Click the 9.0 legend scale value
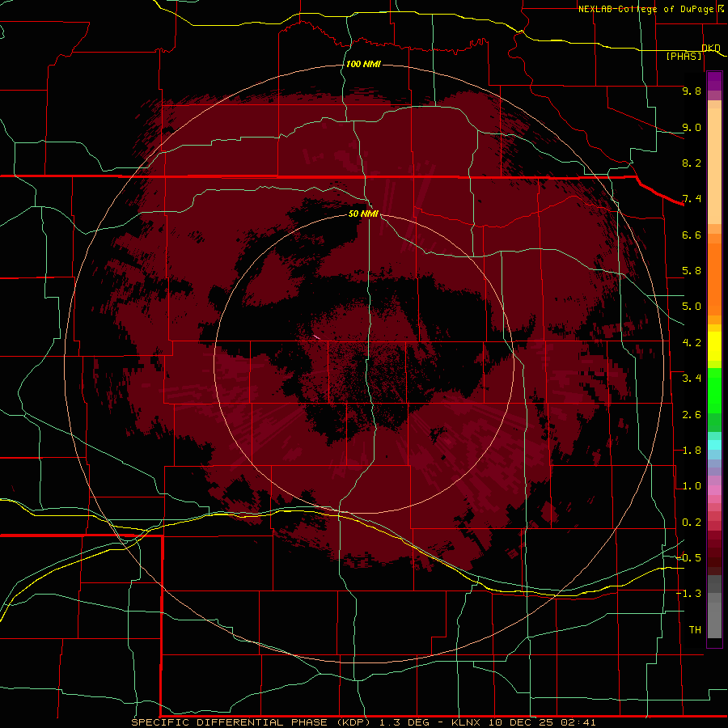The width and height of the screenshot is (728, 728). 692,127
